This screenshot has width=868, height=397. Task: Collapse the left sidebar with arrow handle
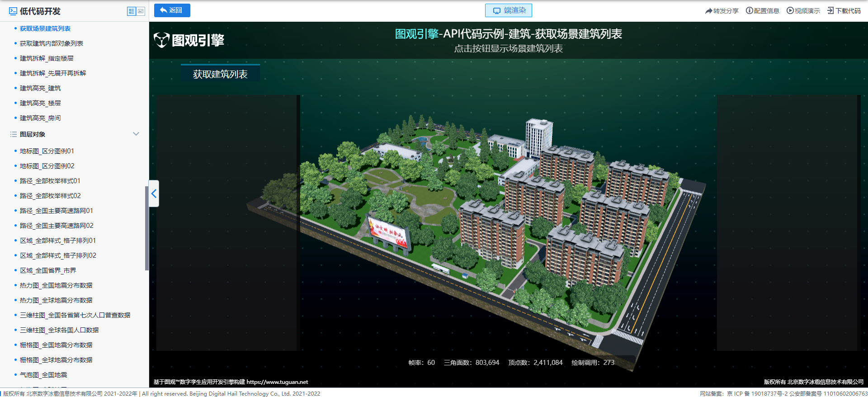pos(154,194)
